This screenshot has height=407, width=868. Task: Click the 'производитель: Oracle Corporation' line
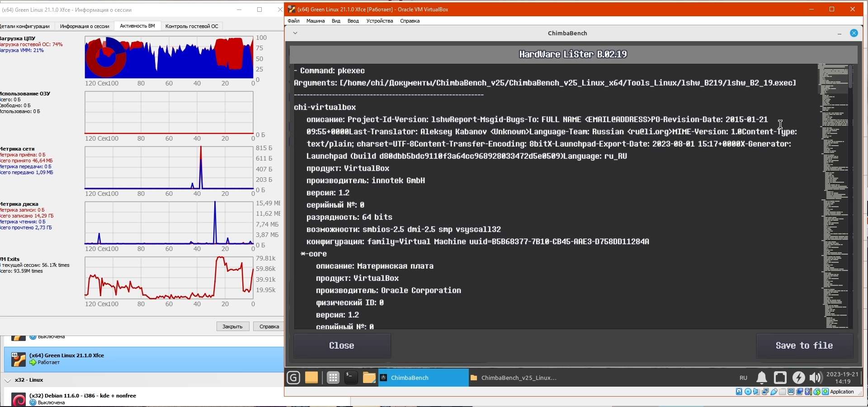(388, 290)
